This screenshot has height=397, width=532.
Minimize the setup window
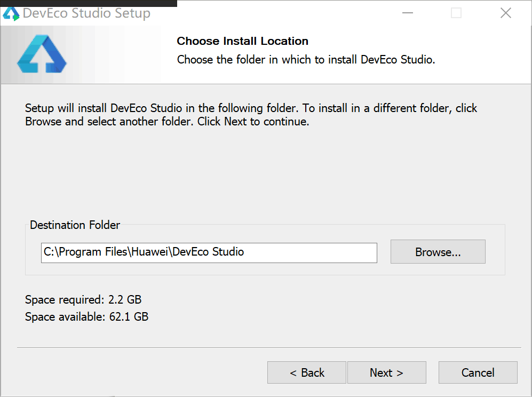coord(408,13)
